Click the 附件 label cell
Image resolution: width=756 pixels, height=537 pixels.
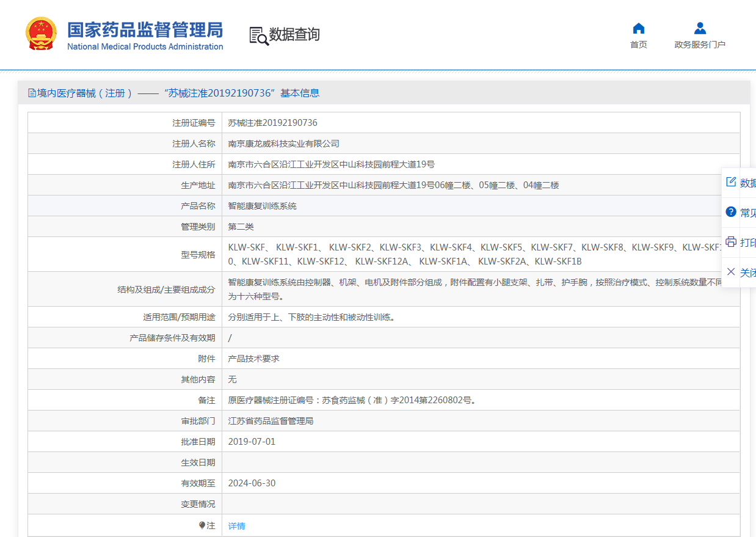point(125,359)
